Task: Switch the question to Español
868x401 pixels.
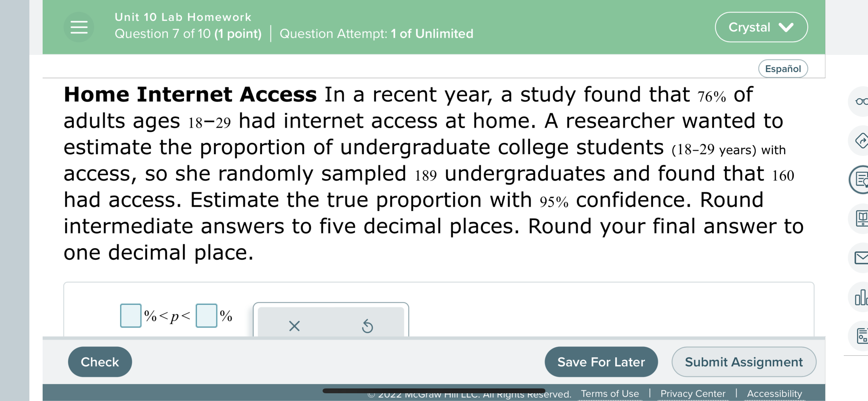Action: pos(783,69)
